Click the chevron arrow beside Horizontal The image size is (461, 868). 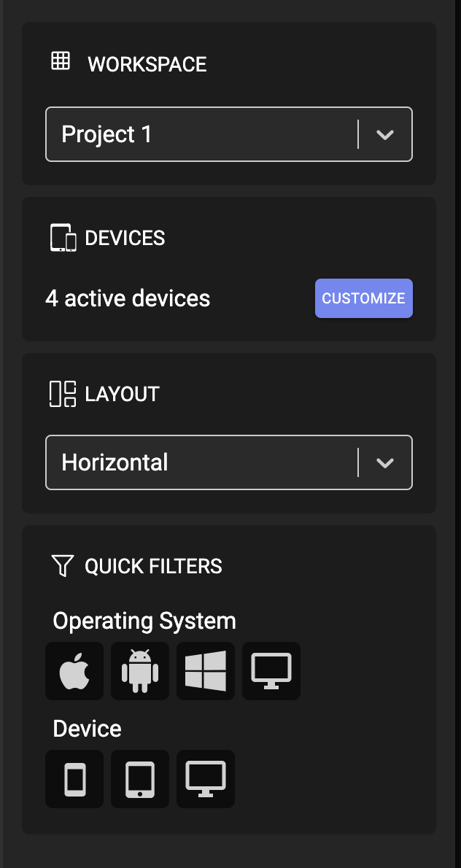tap(384, 462)
